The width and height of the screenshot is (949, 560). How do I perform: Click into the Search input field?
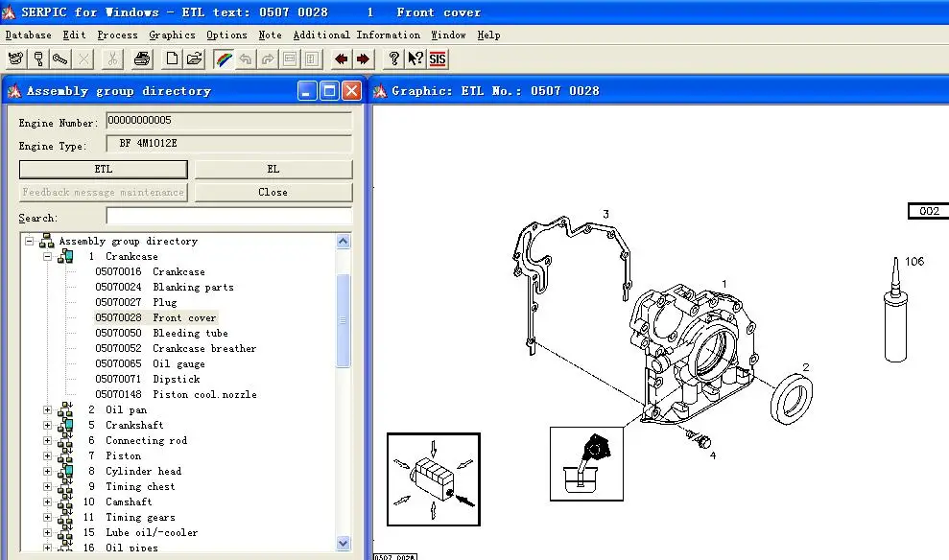tap(228, 216)
